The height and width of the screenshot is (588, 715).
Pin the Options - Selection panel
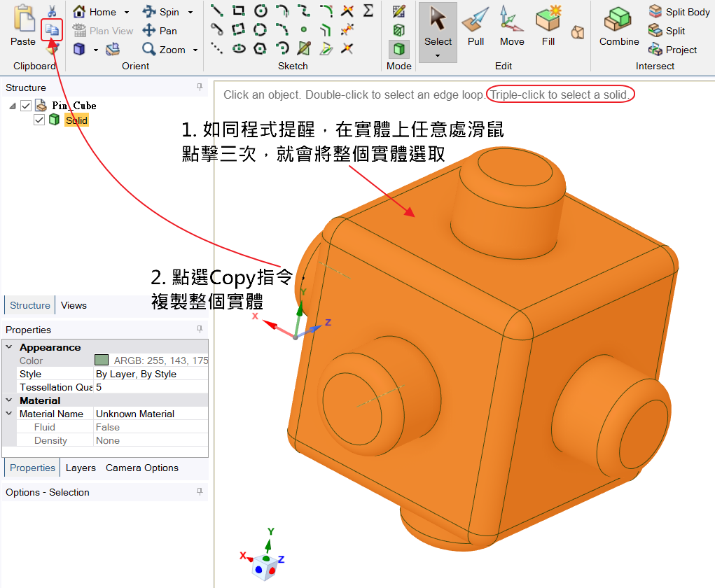tap(200, 491)
